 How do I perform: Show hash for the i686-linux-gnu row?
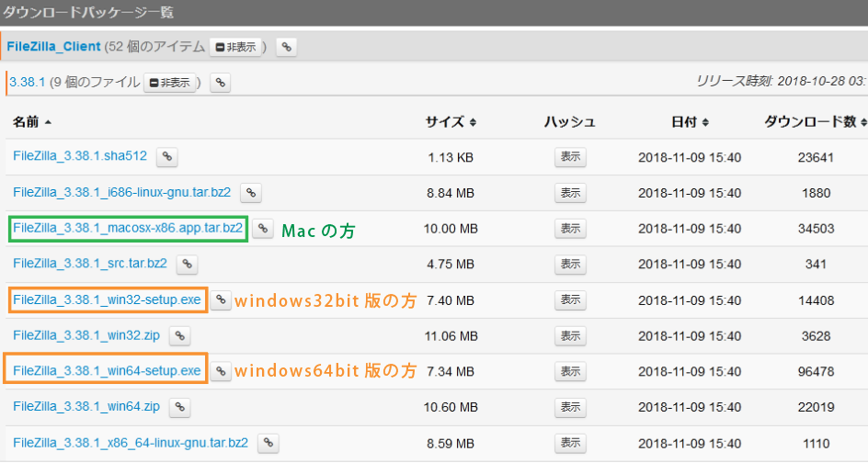tap(570, 193)
